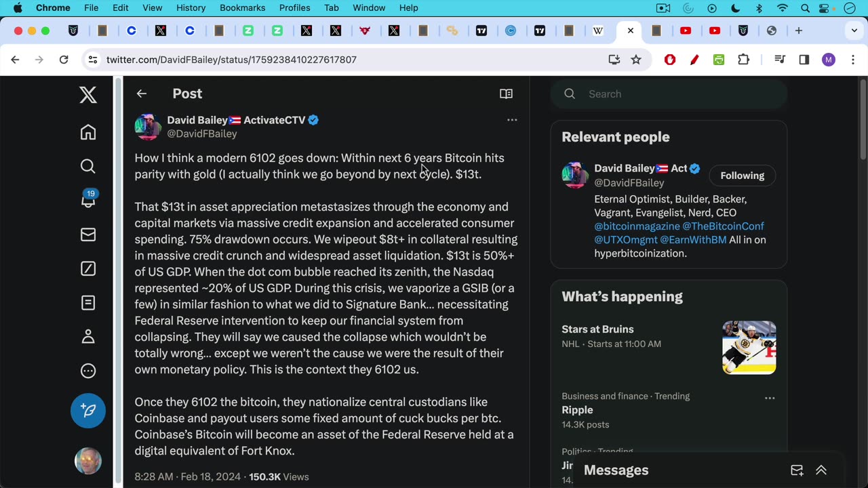Image resolution: width=868 pixels, height=488 pixels.
Task: Open the tab search dropdown arrow
Action: (x=854, y=30)
